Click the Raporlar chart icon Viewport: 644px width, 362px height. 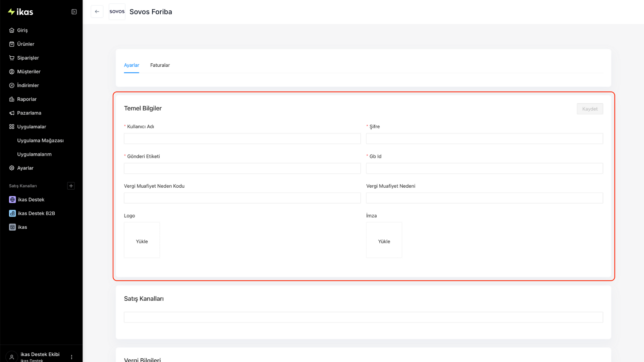pyautogui.click(x=12, y=99)
